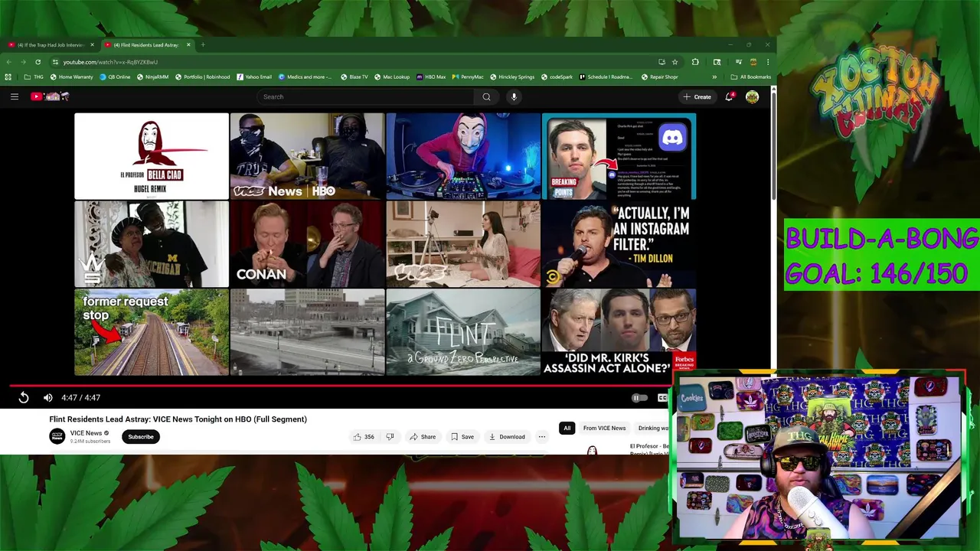This screenshot has width=980, height=551.
Task: Open the account avatar menu
Action: click(752, 96)
